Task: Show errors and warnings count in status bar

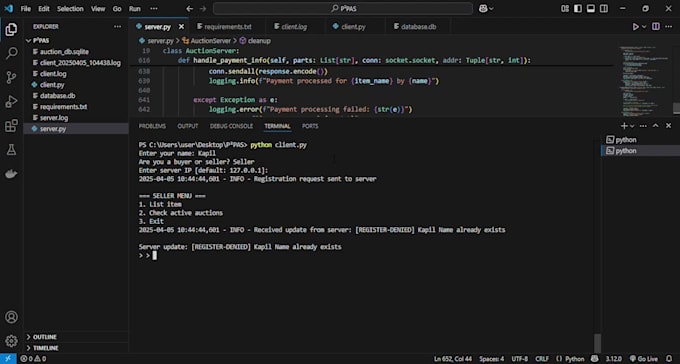Action: pos(33,359)
